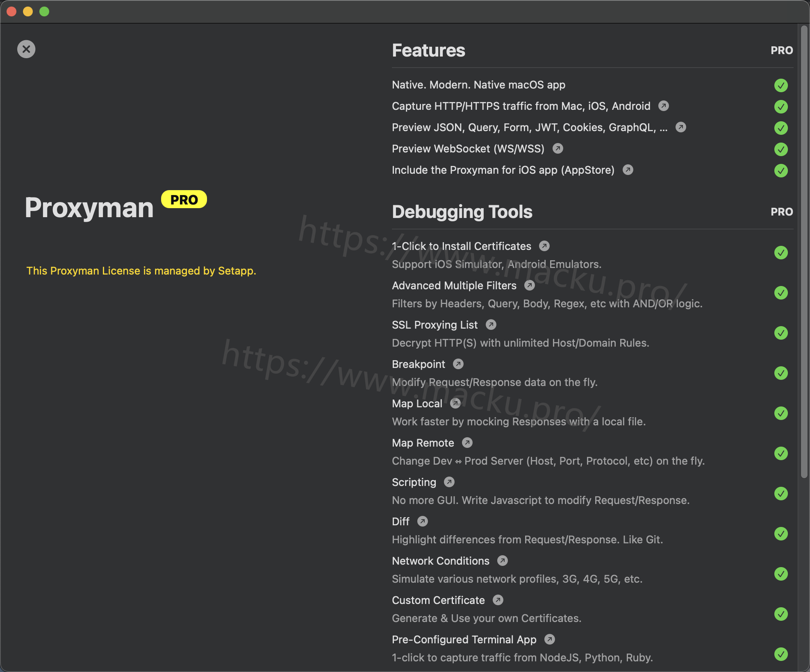Click the Advanced Multiple Filters title

pyautogui.click(x=454, y=286)
